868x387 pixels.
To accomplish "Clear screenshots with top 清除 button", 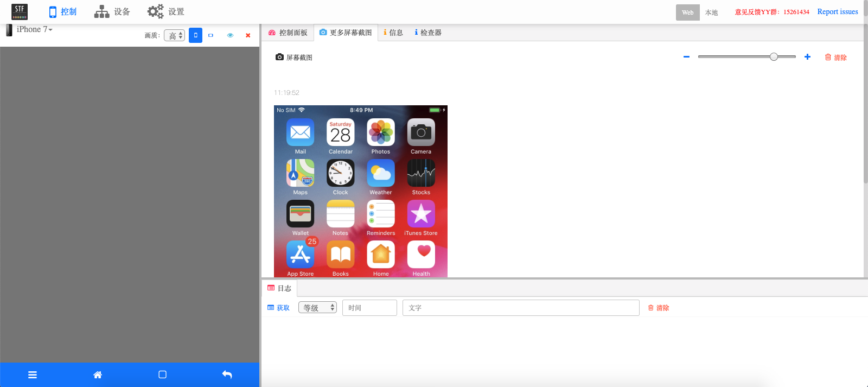I will pyautogui.click(x=836, y=58).
